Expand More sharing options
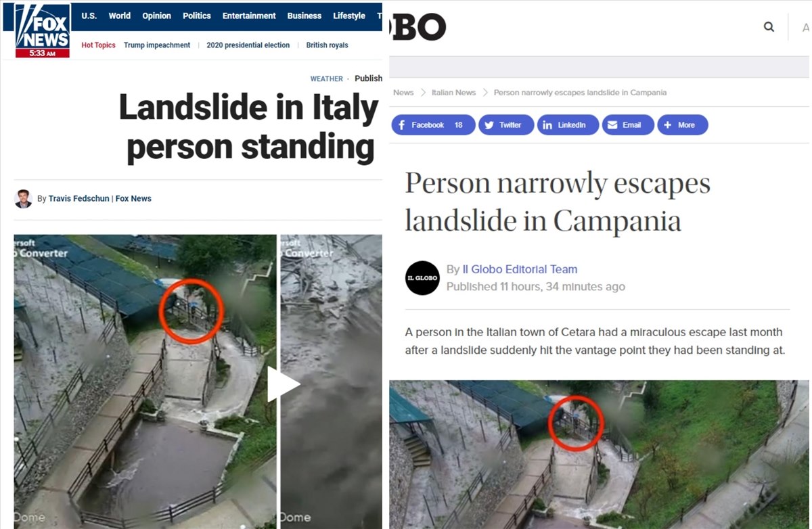812x529 pixels. (683, 125)
